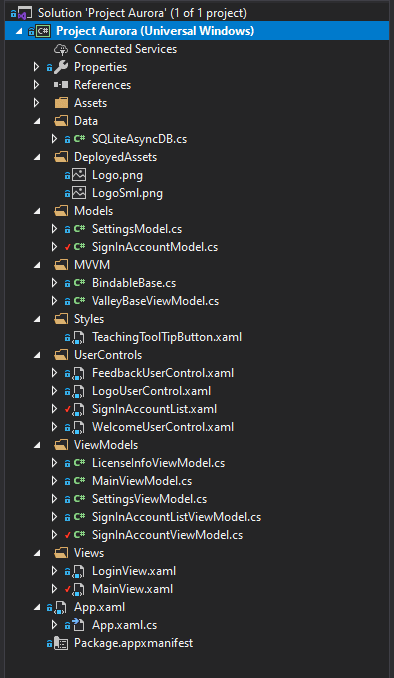Click the XAML icon of FeedbackUserControl.xaml
Screen dimensions: 394x678
(x=79, y=373)
